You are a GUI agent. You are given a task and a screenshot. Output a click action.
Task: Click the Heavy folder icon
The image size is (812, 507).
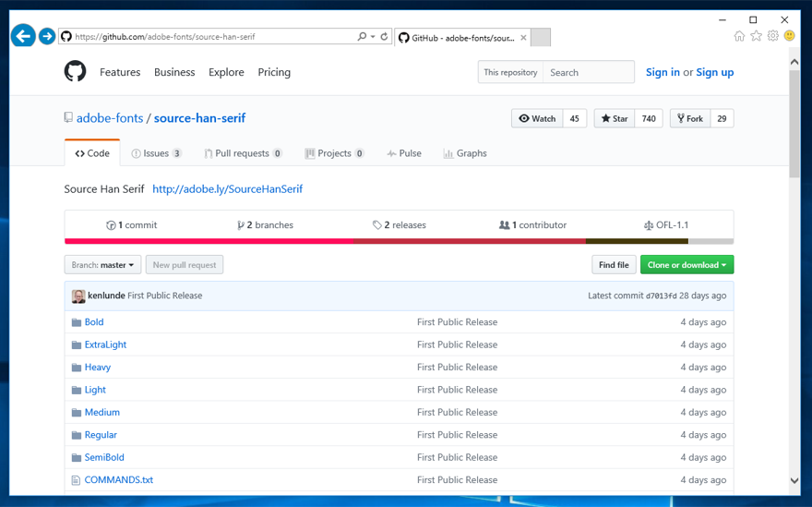(77, 368)
